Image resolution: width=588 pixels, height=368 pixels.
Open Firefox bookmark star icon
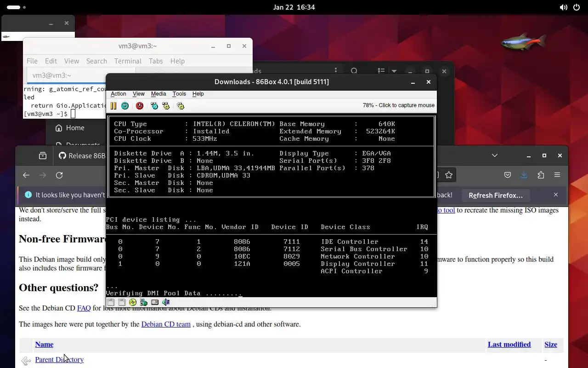[x=449, y=175]
